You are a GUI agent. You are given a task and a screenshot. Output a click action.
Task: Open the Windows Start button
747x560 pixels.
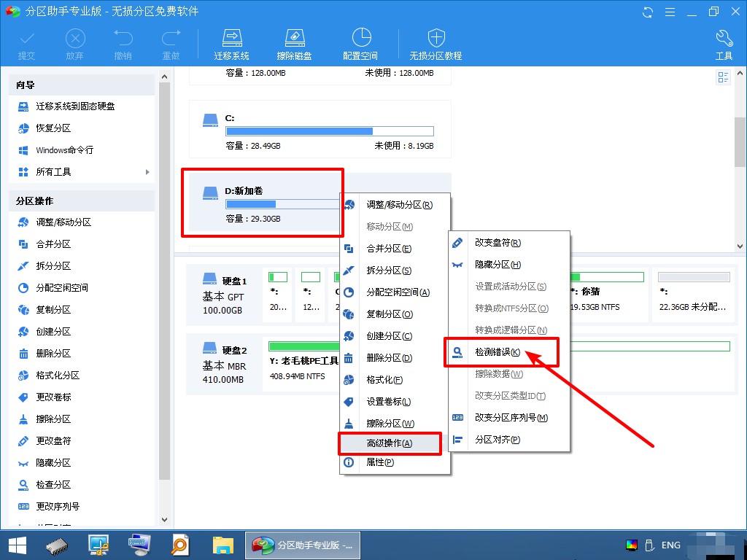point(18,545)
